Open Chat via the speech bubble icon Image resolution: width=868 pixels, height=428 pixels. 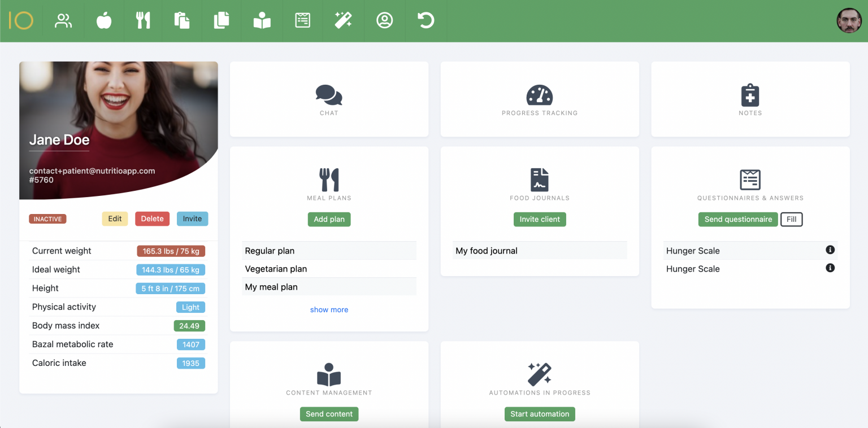pos(329,96)
